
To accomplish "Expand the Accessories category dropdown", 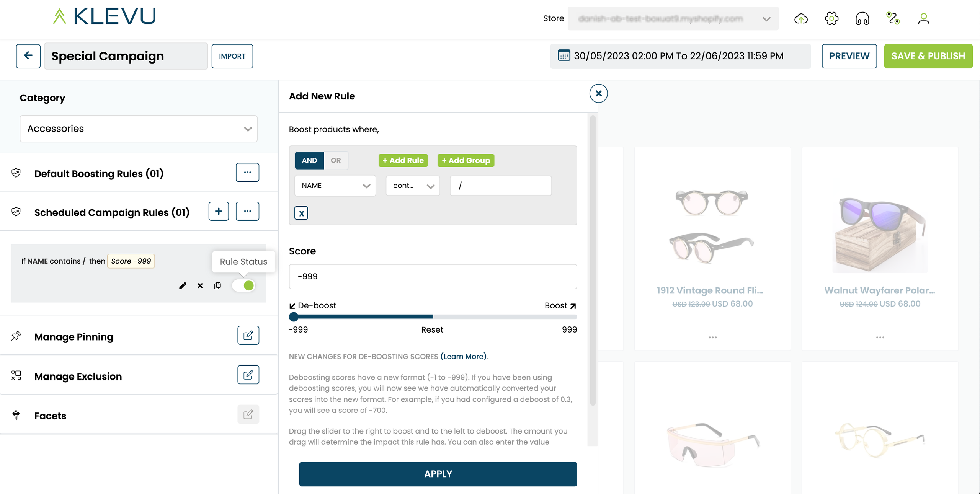I will [139, 129].
